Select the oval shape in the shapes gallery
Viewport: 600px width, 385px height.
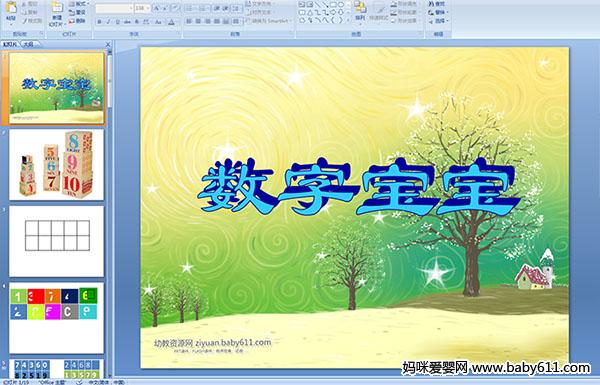(x=341, y=5)
